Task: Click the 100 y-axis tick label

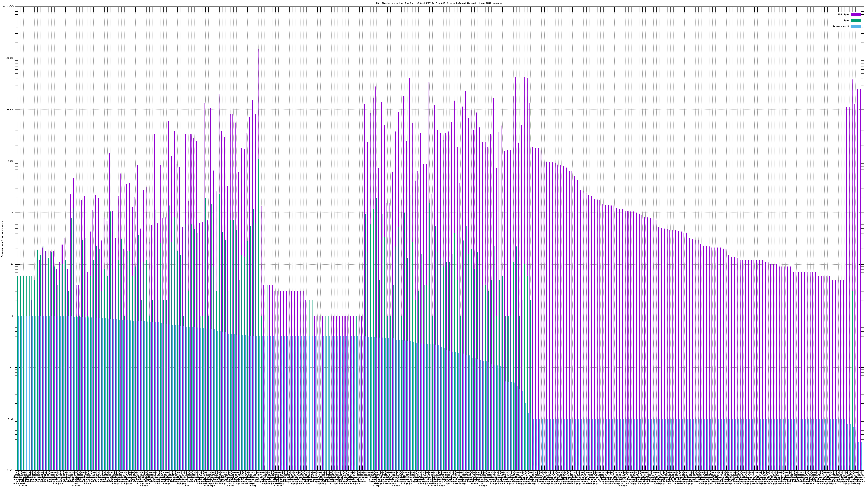Action: coord(12,213)
